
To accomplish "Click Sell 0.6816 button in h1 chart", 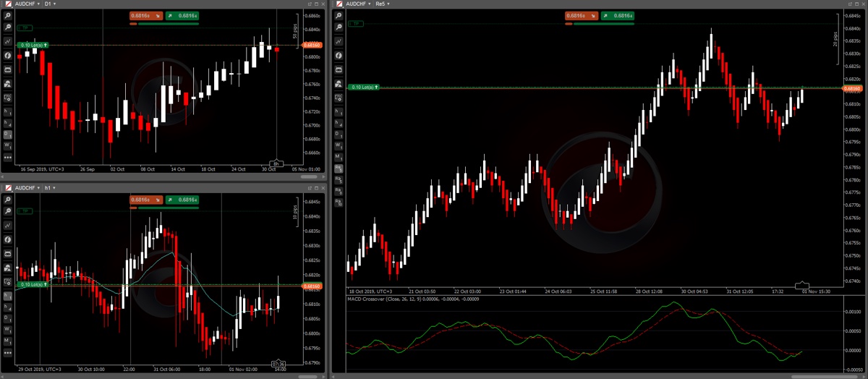I will point(145,200).
